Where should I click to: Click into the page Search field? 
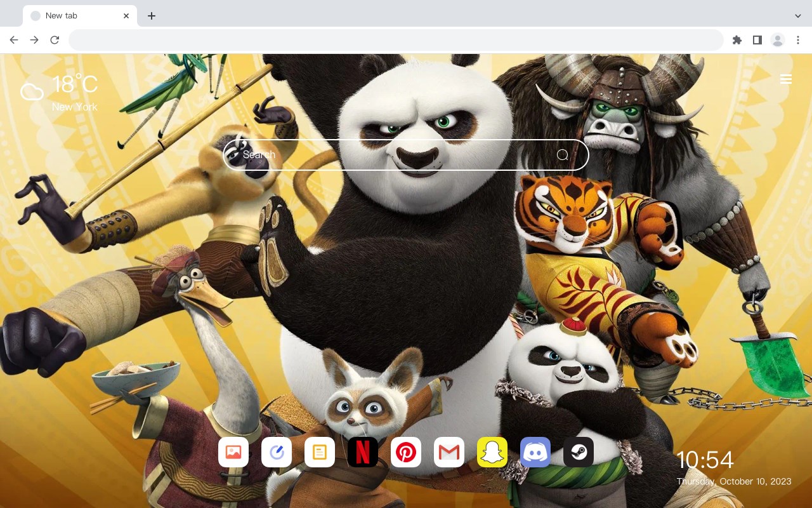click(406, 155)
